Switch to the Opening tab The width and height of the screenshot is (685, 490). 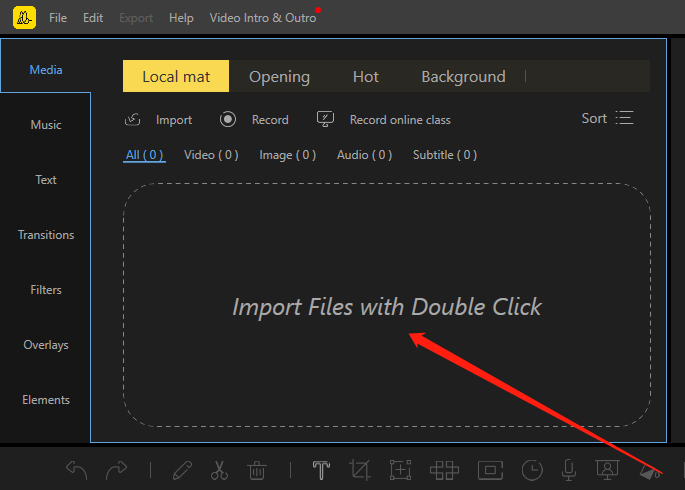[279, 77]
